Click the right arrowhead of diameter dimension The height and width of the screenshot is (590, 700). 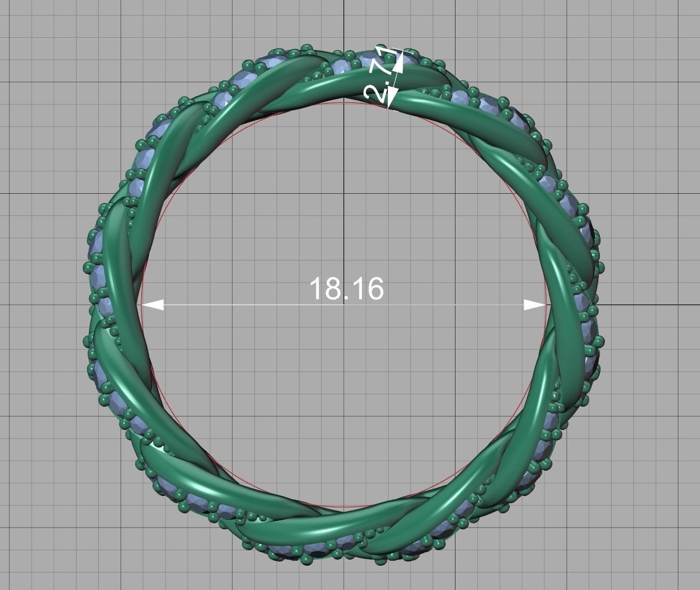pyautogui.click(x=535, y=305)
